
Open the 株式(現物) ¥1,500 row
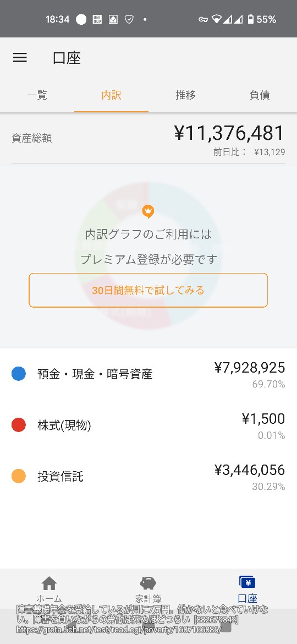(x=148, y=425)
